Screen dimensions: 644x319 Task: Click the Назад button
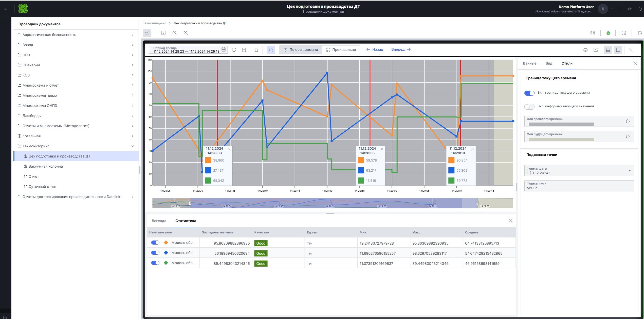(x=375, y=49)
